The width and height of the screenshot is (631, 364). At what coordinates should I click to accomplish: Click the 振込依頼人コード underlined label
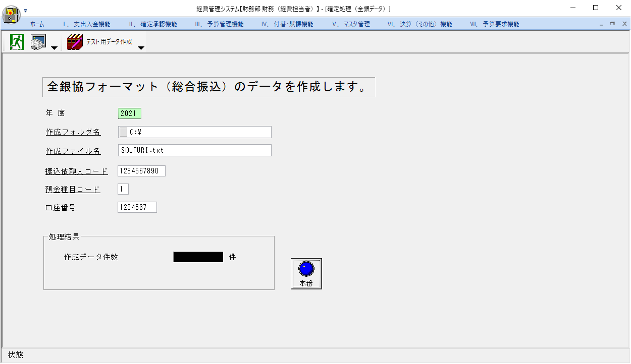point(77,171)
